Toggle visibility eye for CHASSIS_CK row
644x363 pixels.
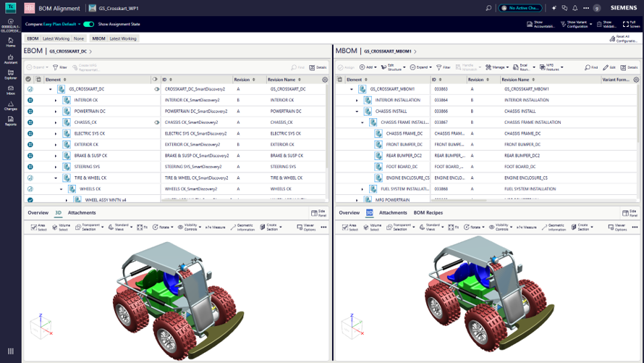pyautogui.click(x=156, y=122)
